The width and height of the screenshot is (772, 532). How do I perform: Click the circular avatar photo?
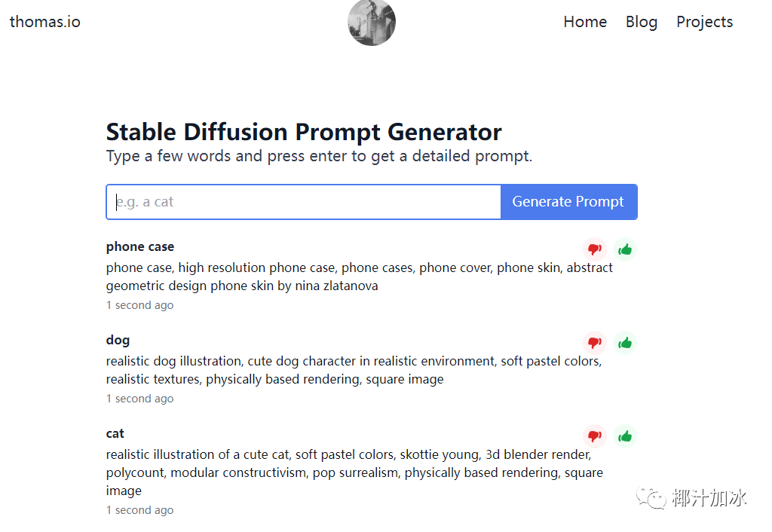(x=372, y=22)
